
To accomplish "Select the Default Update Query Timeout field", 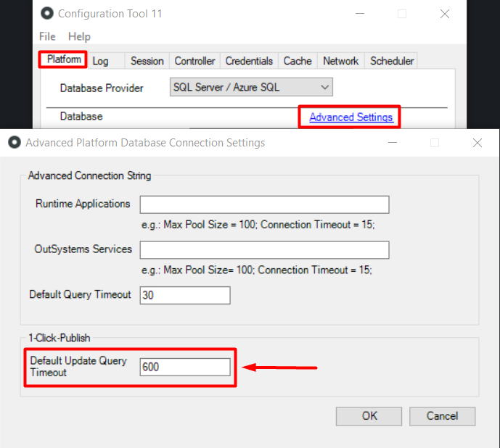I will coord(184,367).
